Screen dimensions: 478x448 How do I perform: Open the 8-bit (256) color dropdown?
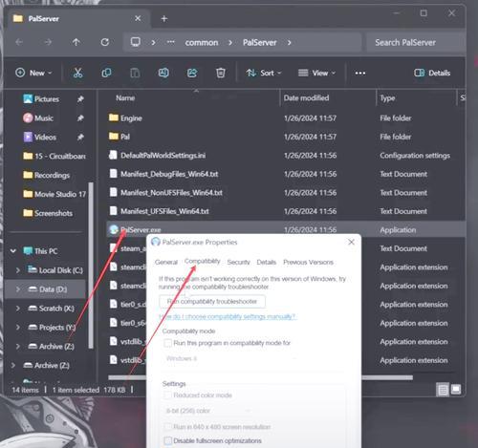(207, 411)
